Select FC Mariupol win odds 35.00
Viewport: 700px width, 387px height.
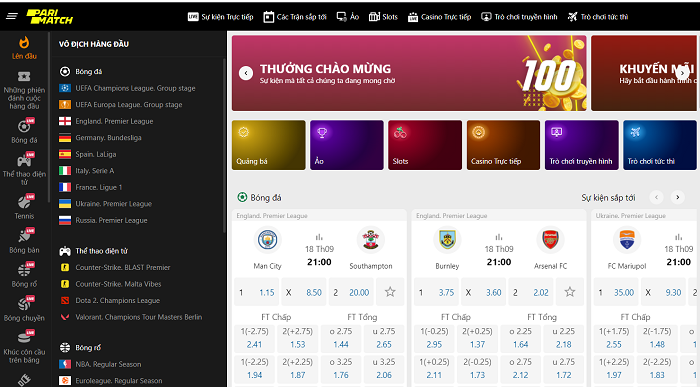pyautogui.click(x=616, y=292)
